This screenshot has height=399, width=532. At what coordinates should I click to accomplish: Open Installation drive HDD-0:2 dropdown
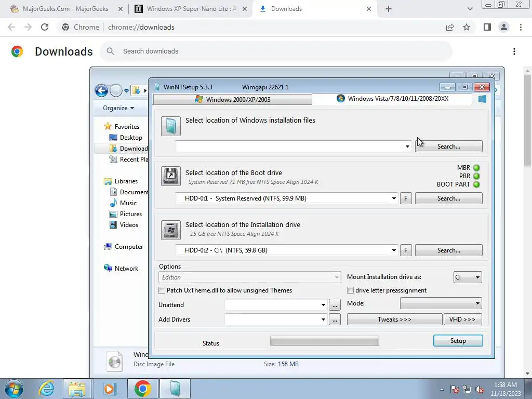(x=394, y=250)
